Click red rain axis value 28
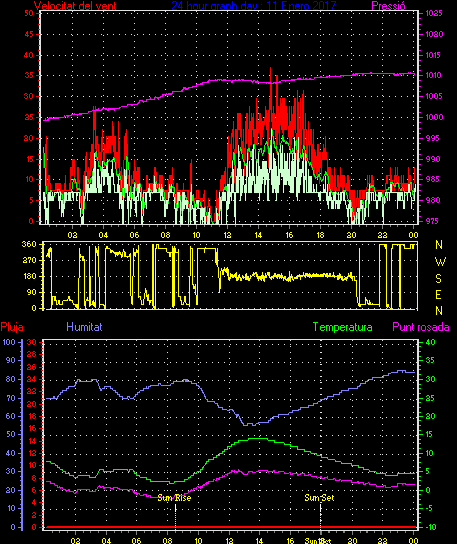457x544 pixels. (32, 354)
